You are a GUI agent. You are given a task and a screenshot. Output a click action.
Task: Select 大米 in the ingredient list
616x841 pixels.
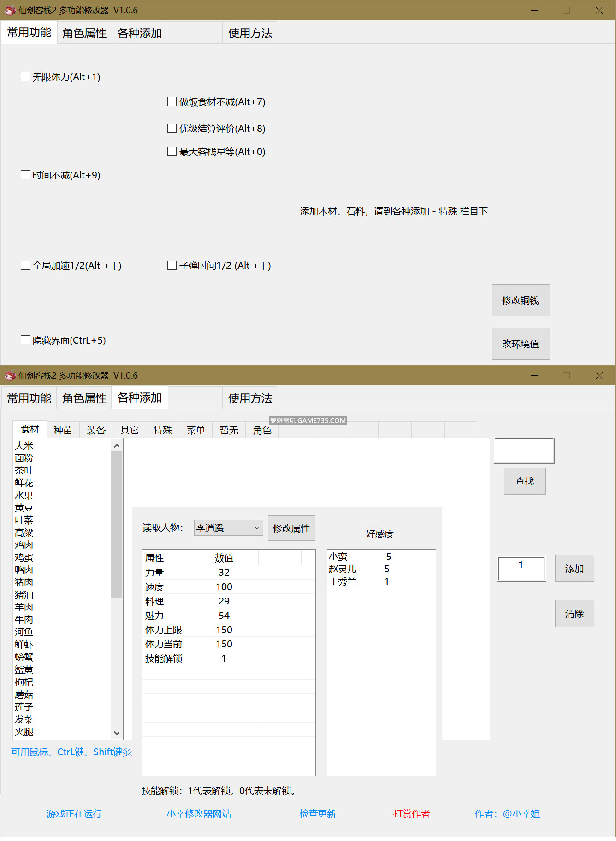tap(24, 446)
